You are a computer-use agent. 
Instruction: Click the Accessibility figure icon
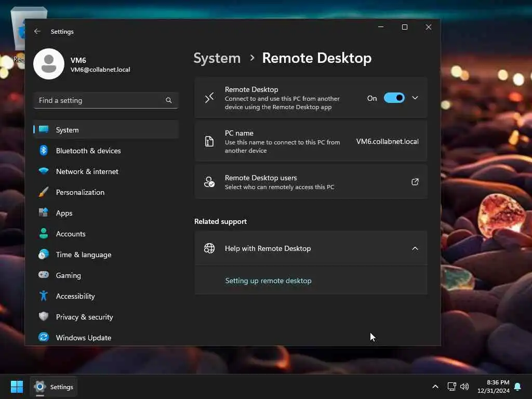click(x=44, y=296)
